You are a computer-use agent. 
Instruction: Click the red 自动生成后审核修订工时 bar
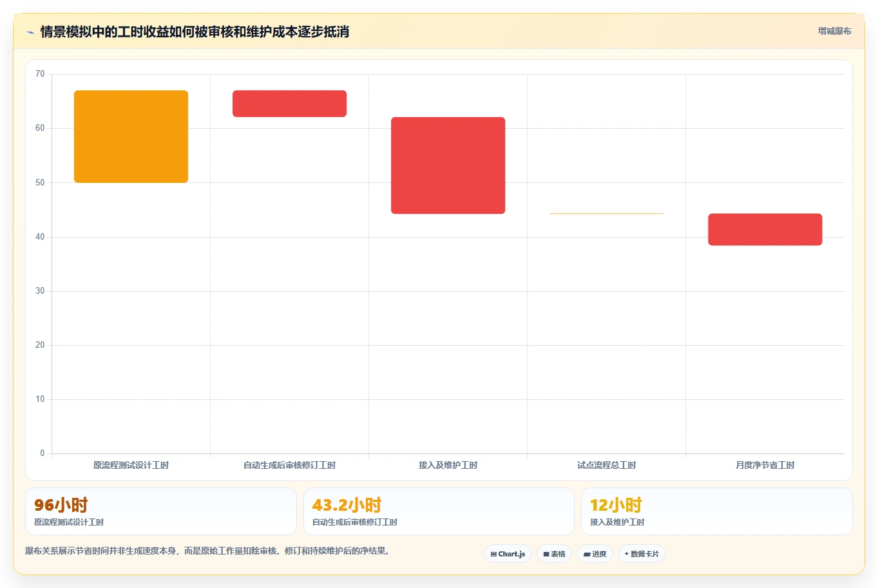coord(289,104)
